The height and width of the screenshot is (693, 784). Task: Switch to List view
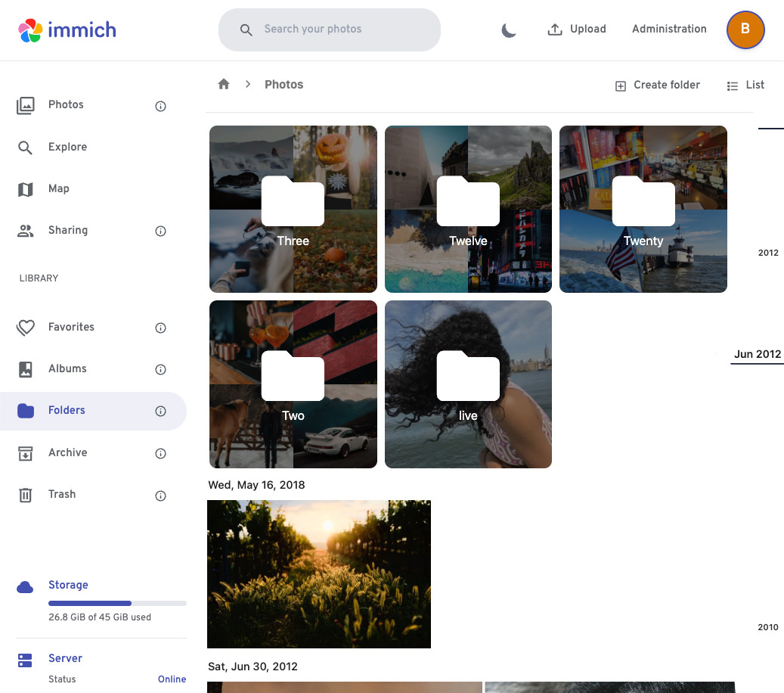tap(745, 85)
